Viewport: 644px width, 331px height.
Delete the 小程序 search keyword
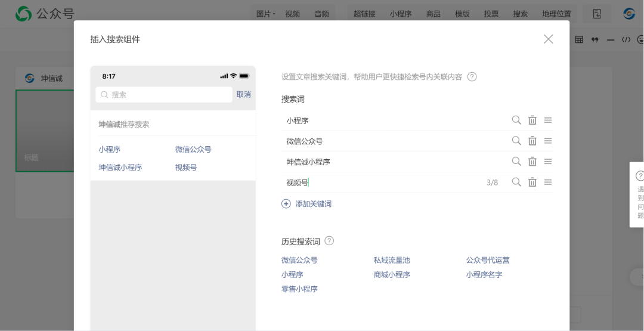[532, 120]
